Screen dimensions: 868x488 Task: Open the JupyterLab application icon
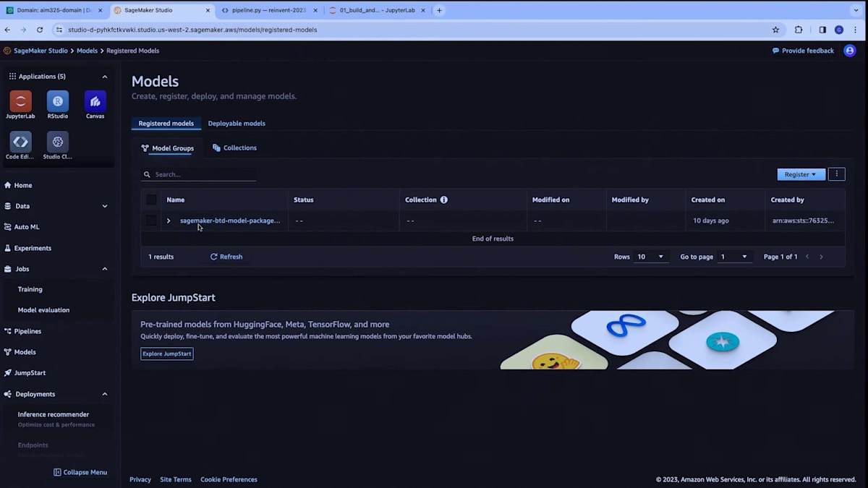tap(20, 101)
